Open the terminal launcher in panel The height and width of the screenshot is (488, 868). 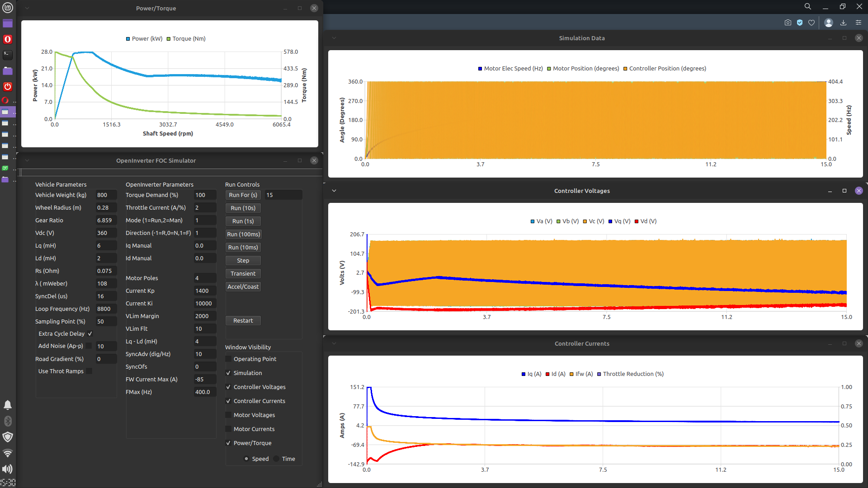tap(8, 55)
